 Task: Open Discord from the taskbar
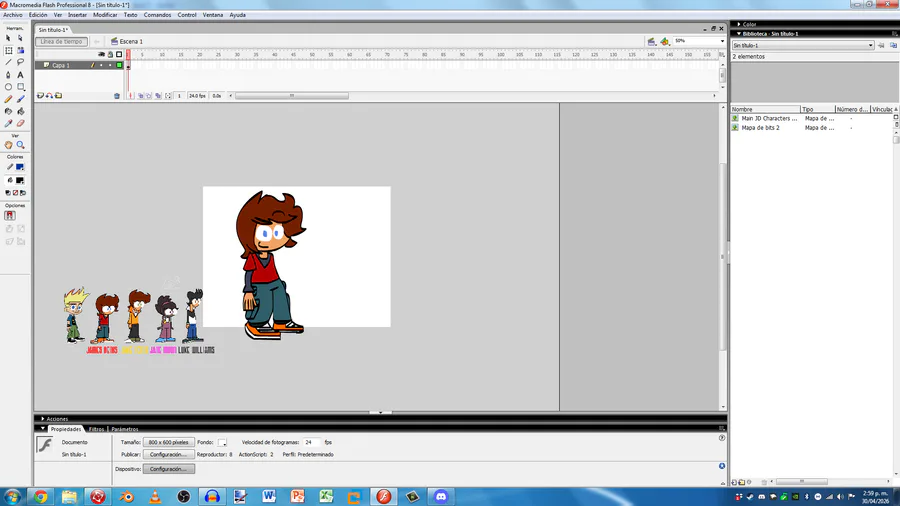point(441,496)
